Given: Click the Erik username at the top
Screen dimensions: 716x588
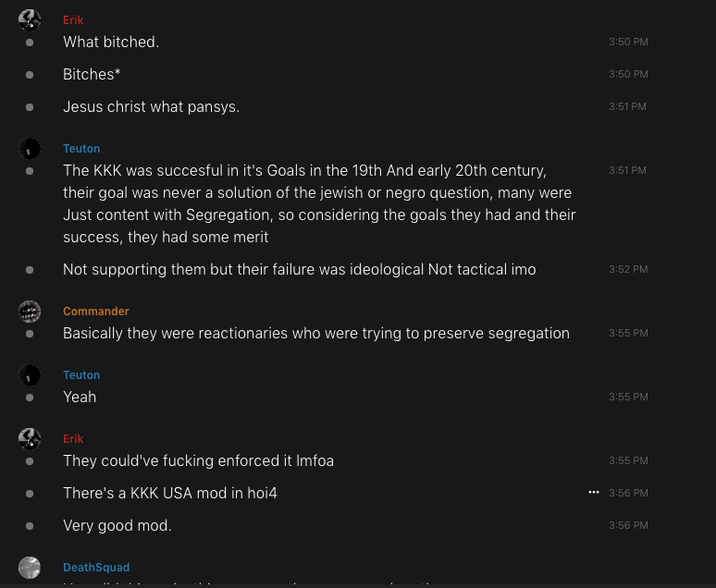Looking at the screenshot, I should [73, 20].
